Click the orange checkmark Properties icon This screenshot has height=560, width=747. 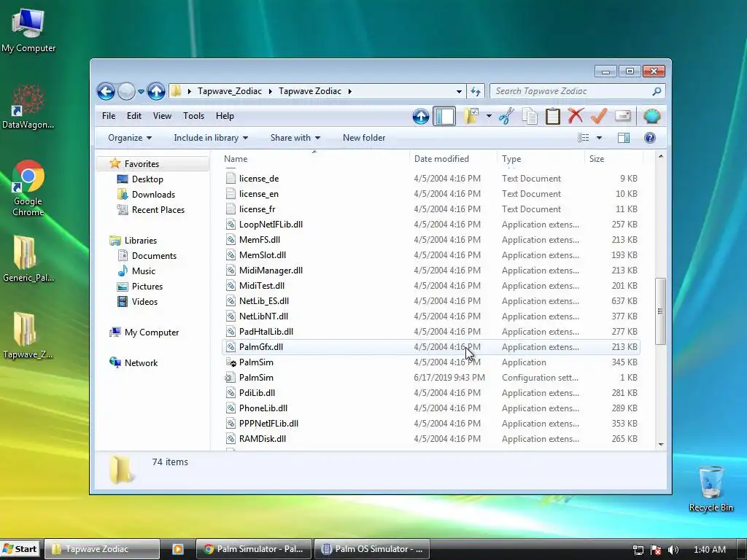coord(599,116)
